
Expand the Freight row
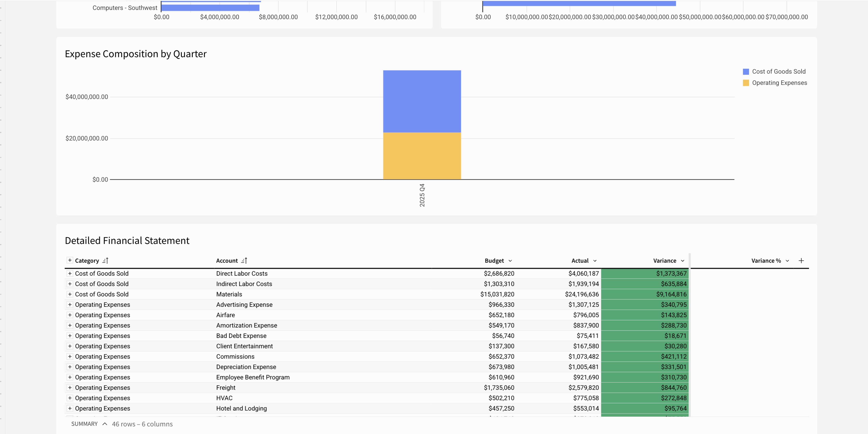click(70, 387)
